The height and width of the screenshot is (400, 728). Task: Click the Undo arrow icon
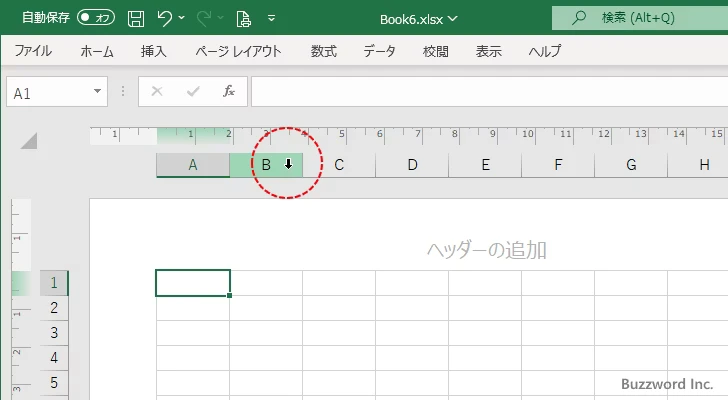(x=164, y=18)
